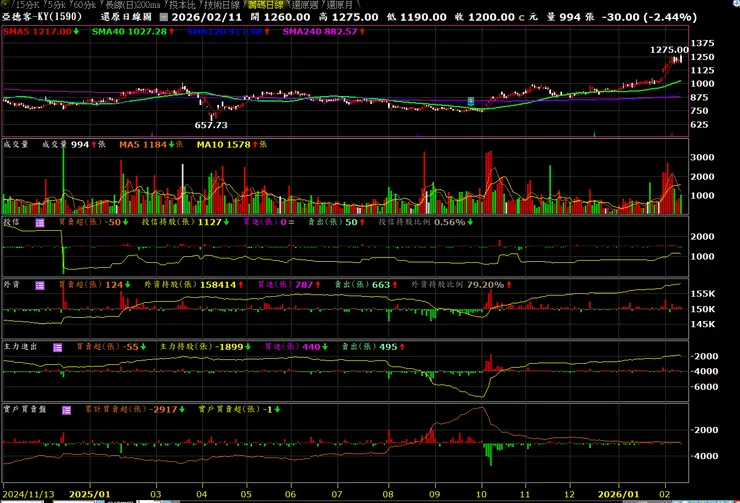This screenshot has width=740, height=503.
Task: Open the 長線(日)200ma tab
Action: pos(132,5)
